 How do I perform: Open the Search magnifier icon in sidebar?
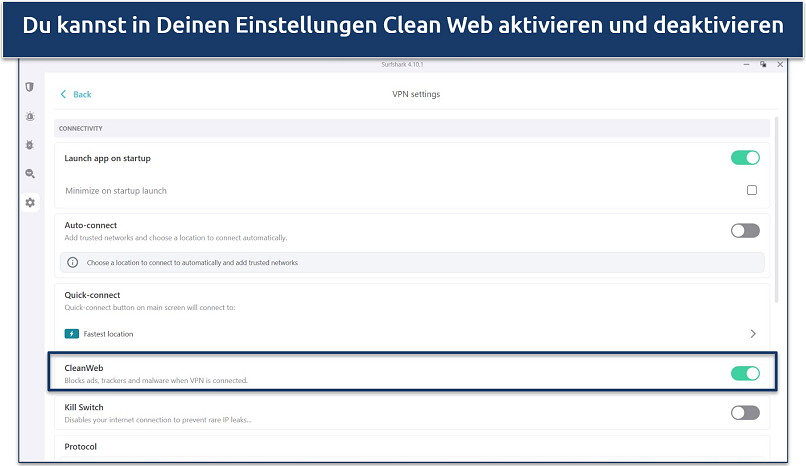[30, 174]
